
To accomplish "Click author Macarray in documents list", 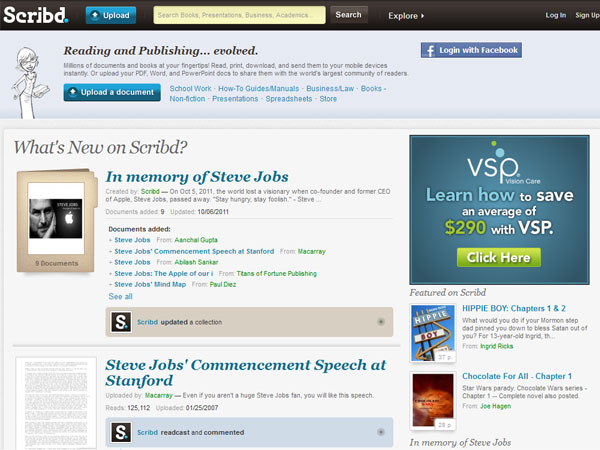I will 311,251.
